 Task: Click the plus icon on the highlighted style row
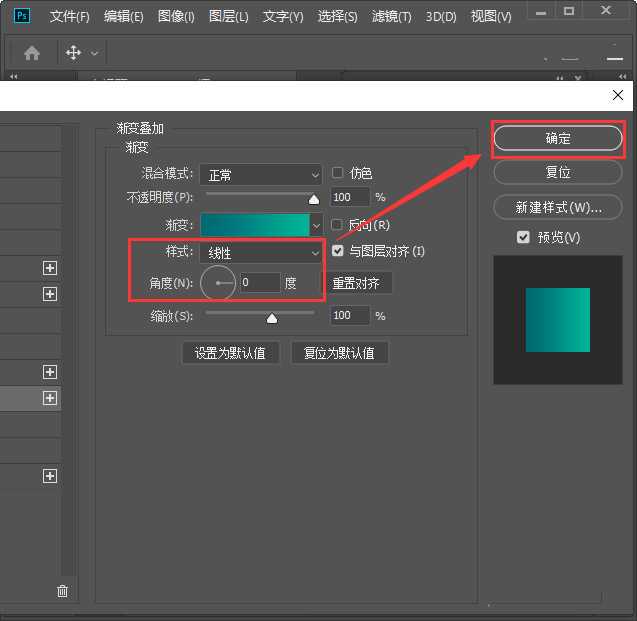coord(49,398)
